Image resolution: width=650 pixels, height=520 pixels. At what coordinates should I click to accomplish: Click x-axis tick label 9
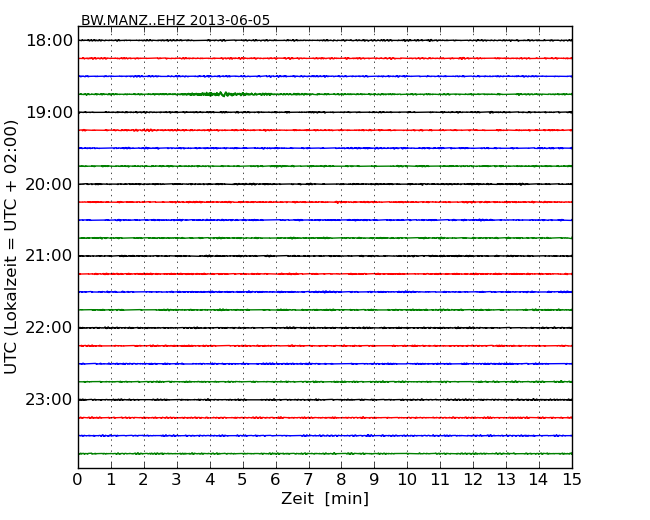374,480
